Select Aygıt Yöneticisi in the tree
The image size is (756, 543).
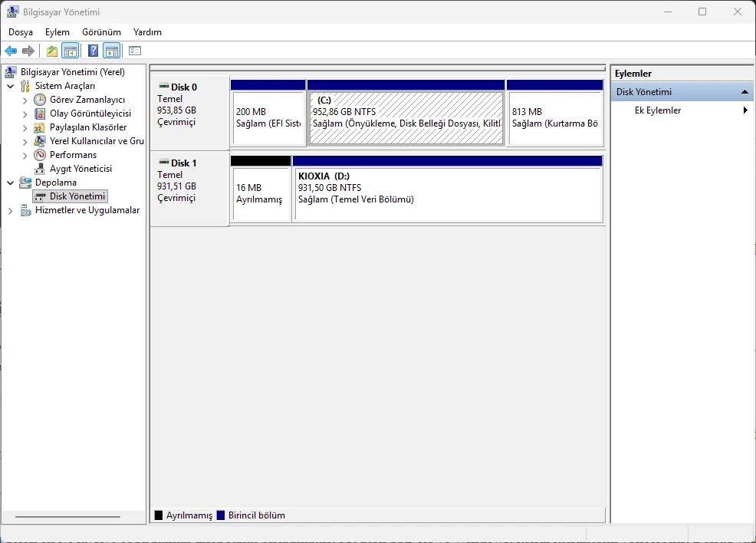click(x=81, y=169)
